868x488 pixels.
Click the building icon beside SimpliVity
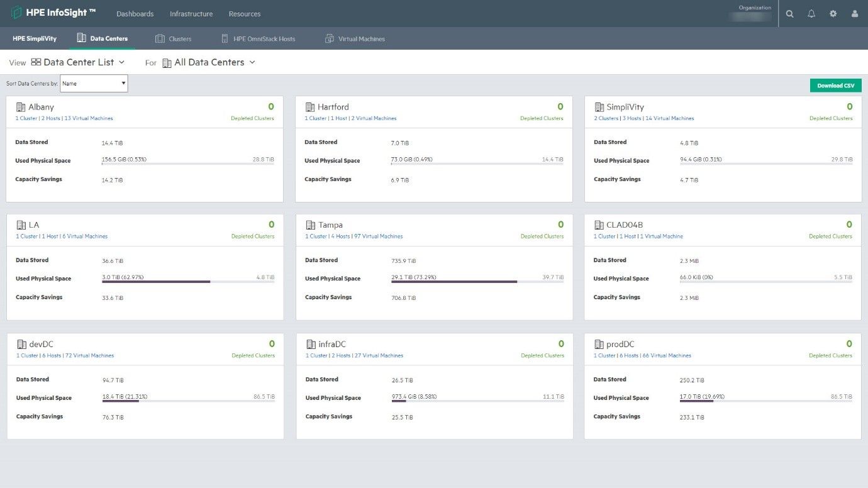click(x=598, y=107)
